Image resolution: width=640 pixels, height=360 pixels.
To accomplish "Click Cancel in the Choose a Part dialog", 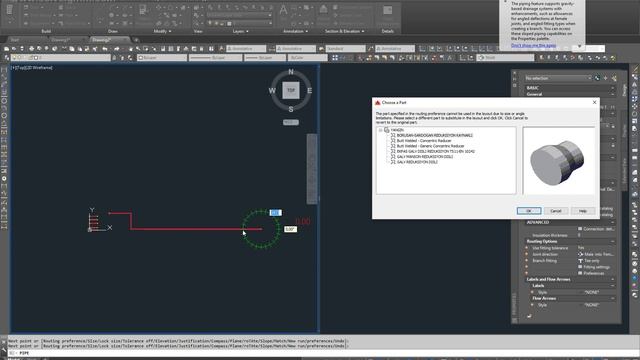I will [x=556, y=211].
